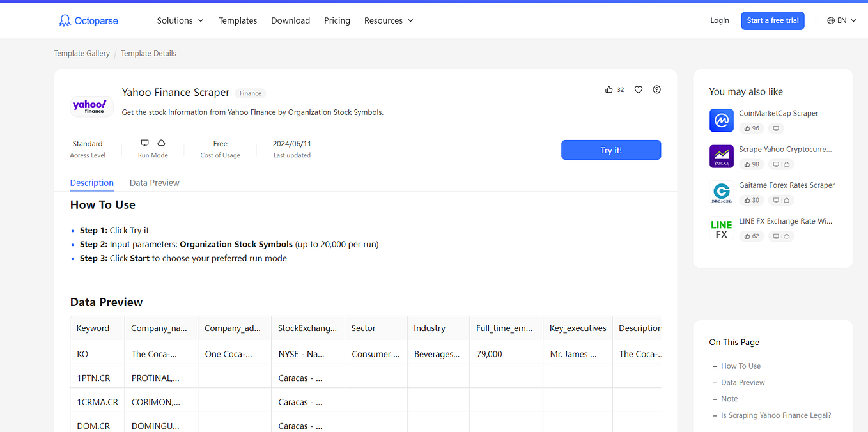Click the cloud icon next to Run Mode

tap(160, 143)
